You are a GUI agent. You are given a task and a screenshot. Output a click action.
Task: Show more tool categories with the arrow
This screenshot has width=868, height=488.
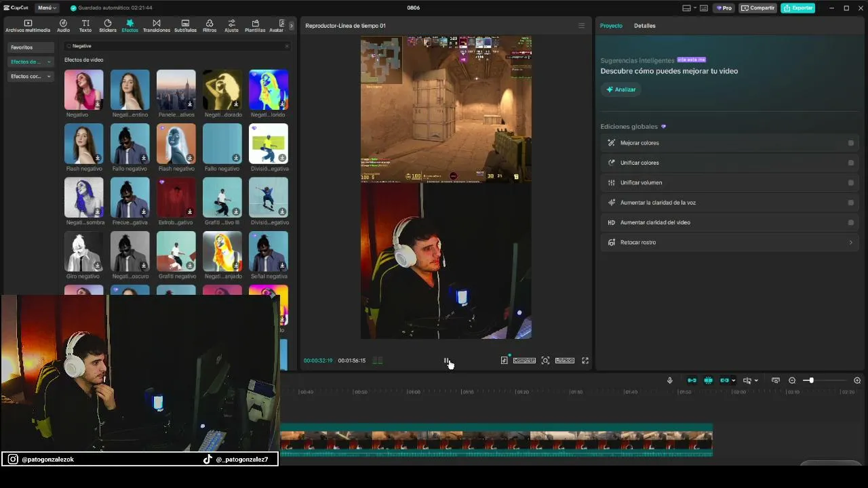[292, 26]
